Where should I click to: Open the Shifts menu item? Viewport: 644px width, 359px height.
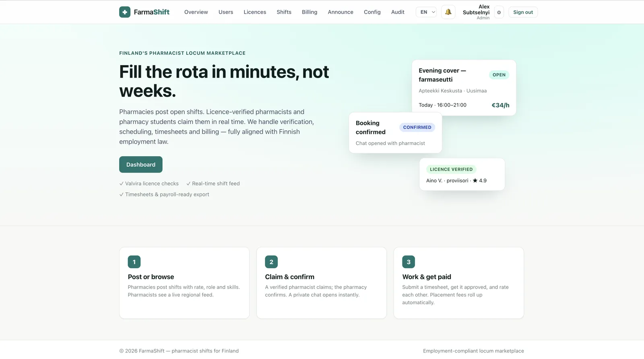[284, 12]
